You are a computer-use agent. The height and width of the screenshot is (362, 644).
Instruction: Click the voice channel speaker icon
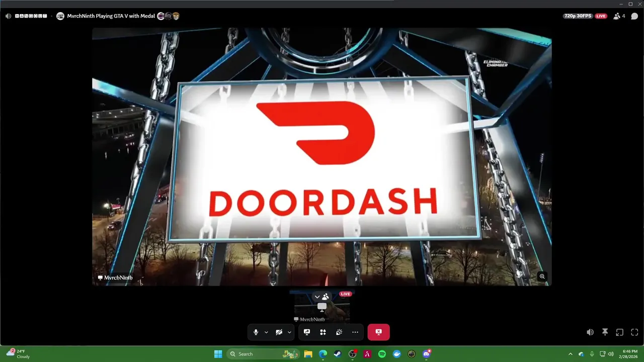point(8,16)
